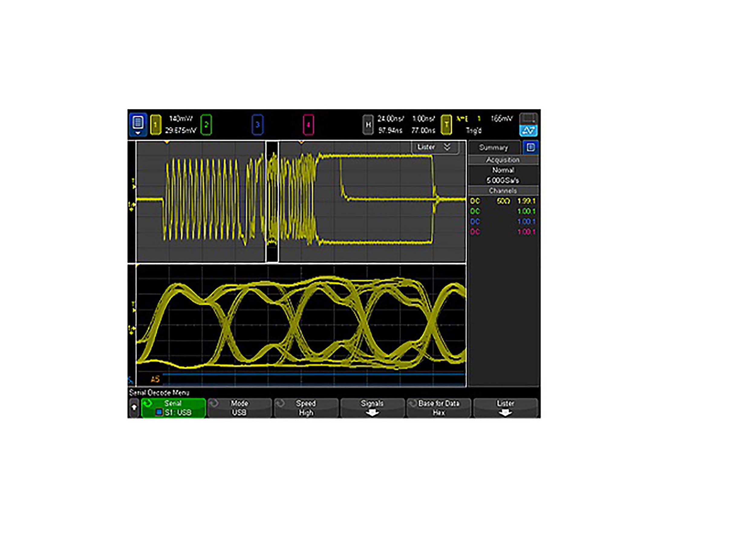The height and width of the screenshot is (537, 756).
Task: Open the Signals softkey submenu
Action: pyautogui.click(x=373, y=408)
